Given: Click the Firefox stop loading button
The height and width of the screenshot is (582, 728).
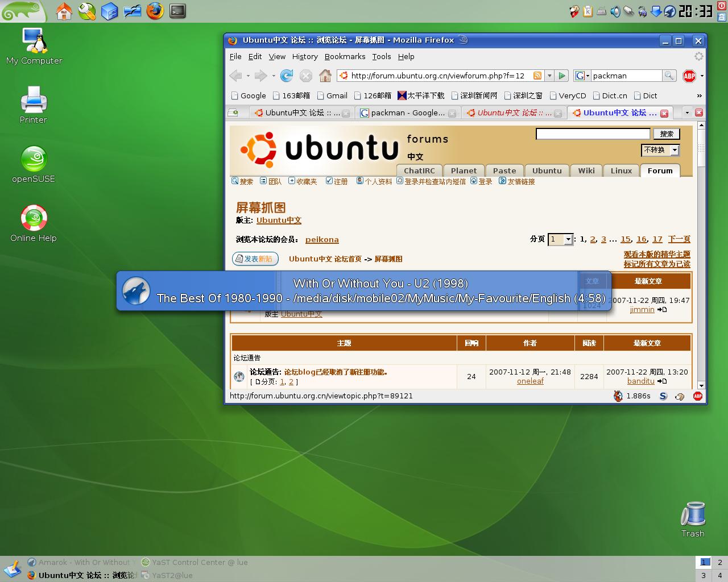Looking at the screenshot, I should pos(306,76).
